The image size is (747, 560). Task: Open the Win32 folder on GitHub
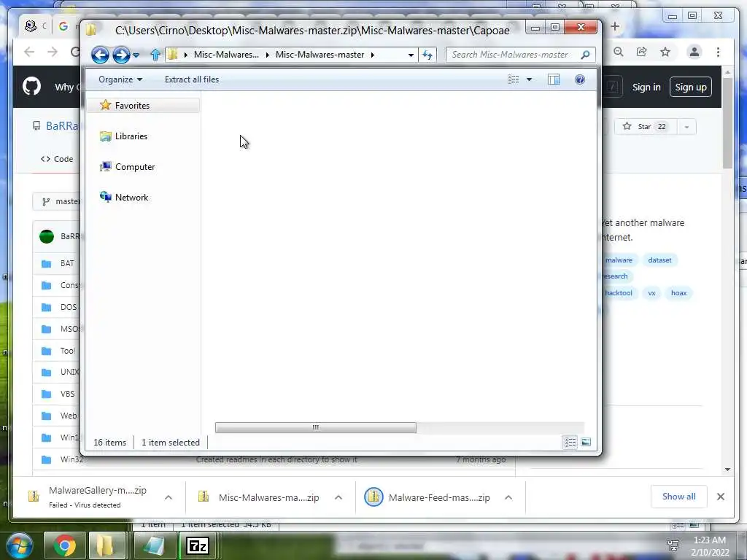(x=71, y=459)
